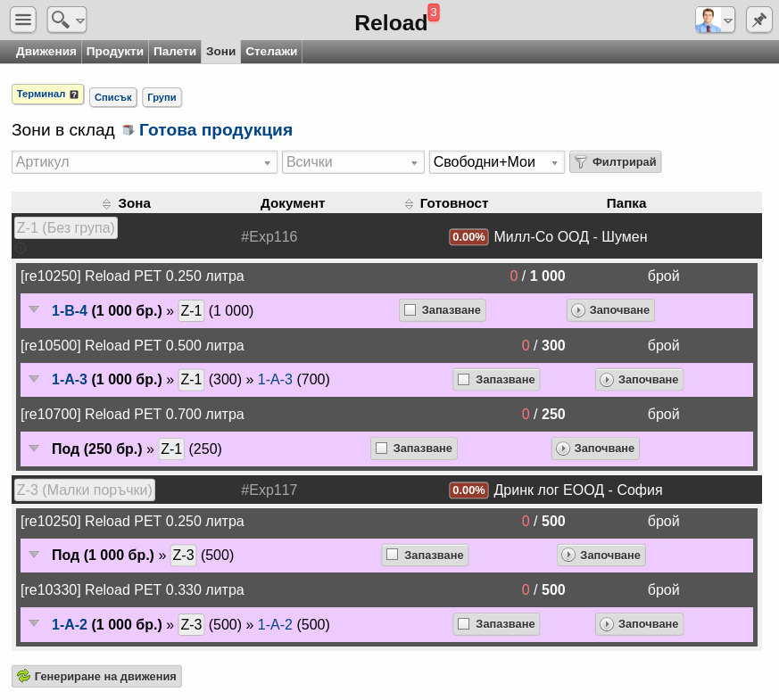Switch to Стелажи tab

(x=271, y=52)
